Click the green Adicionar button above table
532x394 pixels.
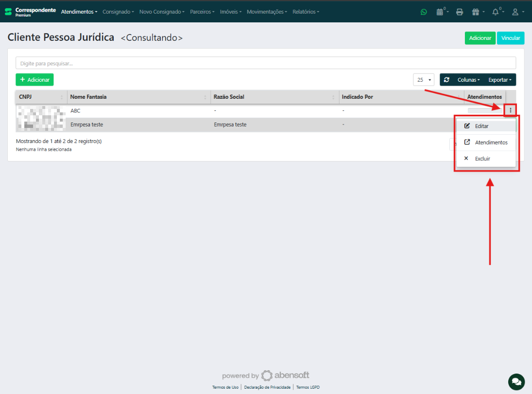(35, 80)
